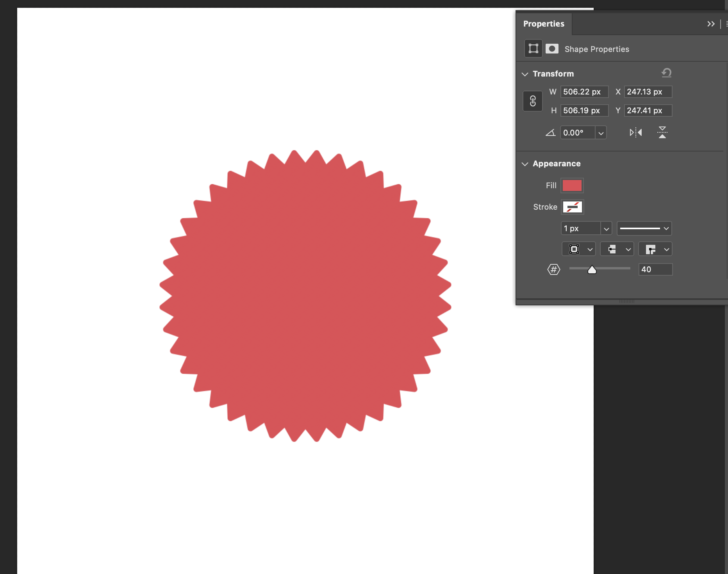The image size is (728, 574).
Task: Click the red starburst shape on canvas
Action: click(x=305, y=296)
